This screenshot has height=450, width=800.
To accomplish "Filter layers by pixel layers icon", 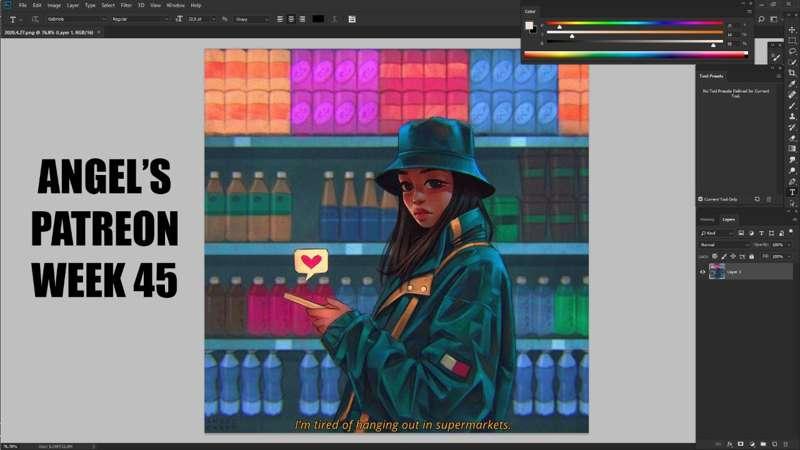I will click(741, 233).
